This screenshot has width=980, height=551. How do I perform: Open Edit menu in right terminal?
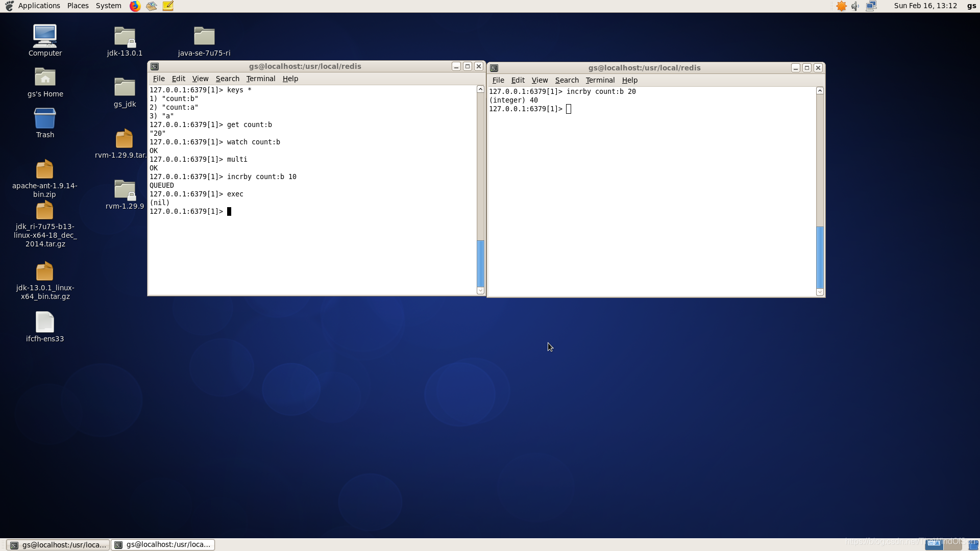point(518,80)
